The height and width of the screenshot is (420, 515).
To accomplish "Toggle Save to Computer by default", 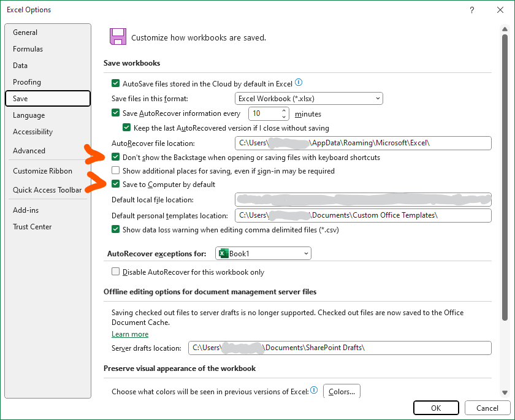I will [x=115, y=184].
